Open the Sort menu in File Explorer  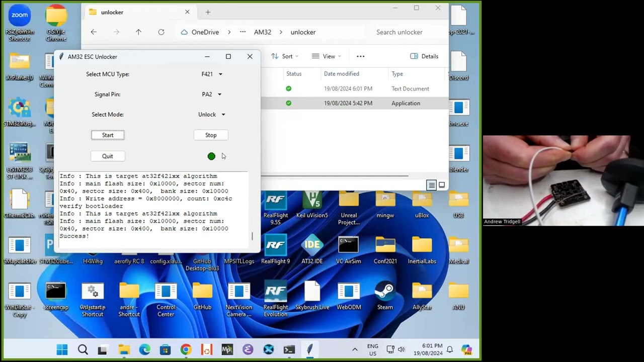click(286, 56)
